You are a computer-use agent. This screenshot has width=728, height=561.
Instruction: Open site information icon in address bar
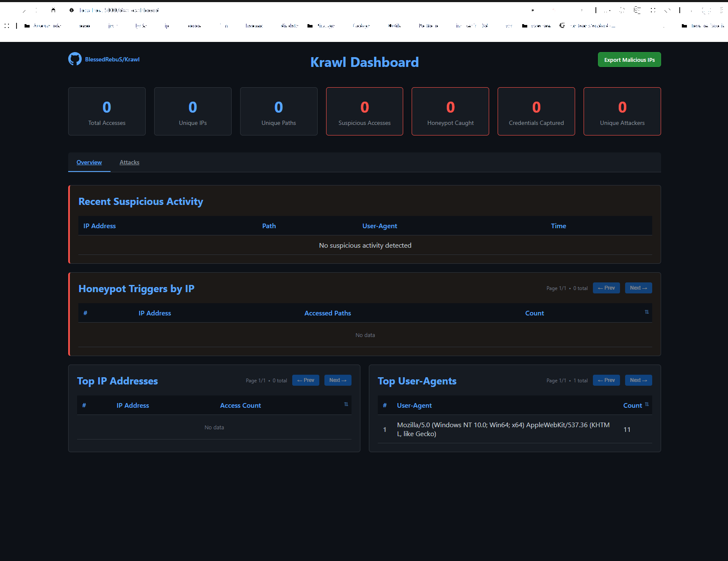click(72, 10)
